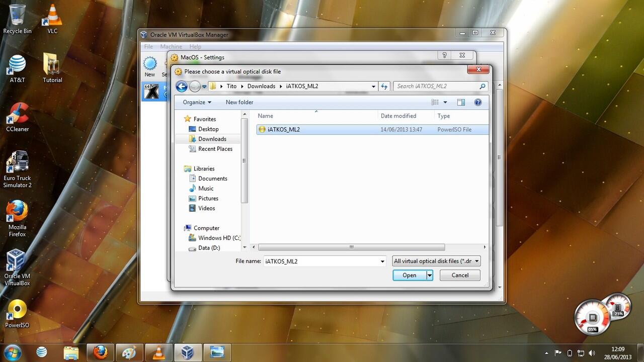Click the volume icon in system tray

592,353
